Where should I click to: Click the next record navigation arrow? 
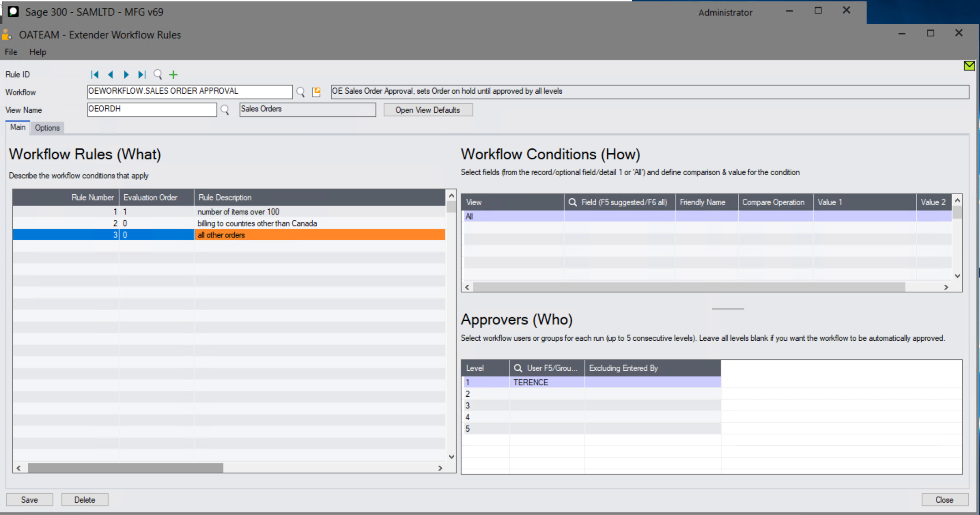pos(126,74)
